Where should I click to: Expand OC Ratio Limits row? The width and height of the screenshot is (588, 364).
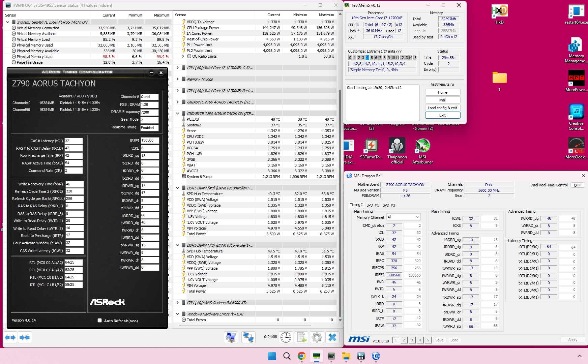pos(183,56)
